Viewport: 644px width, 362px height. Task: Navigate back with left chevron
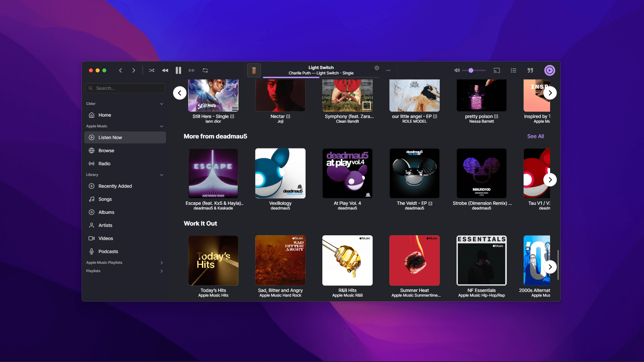coord(120,70)
